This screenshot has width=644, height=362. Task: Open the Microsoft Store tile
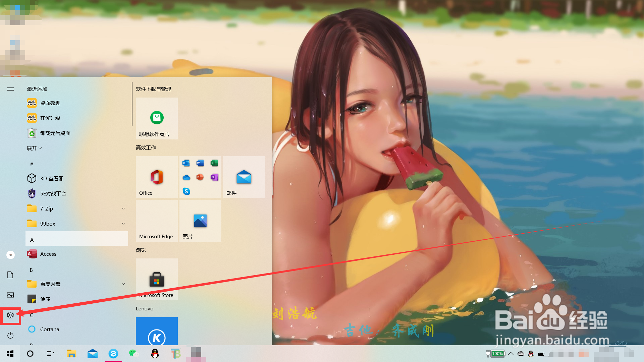point(157,279)
